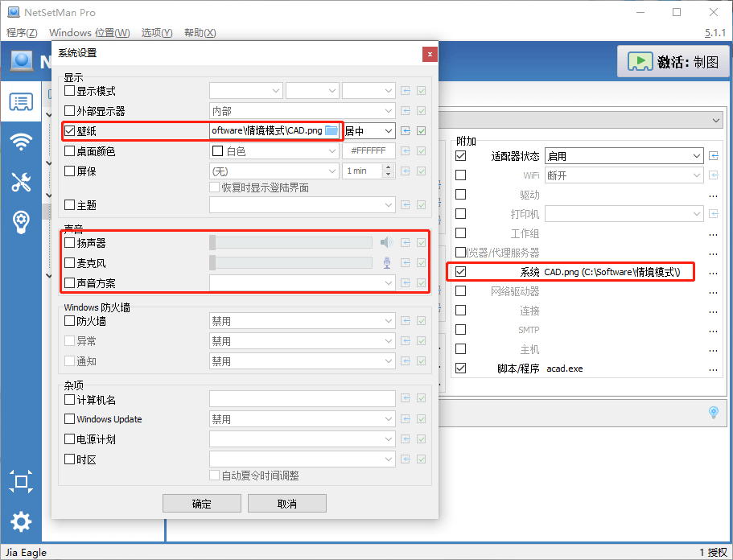Image resolution: width=733 pixels, height=560 pixels.
Task: Get current computer name arrow icon
Action: [x=406, y=398]
